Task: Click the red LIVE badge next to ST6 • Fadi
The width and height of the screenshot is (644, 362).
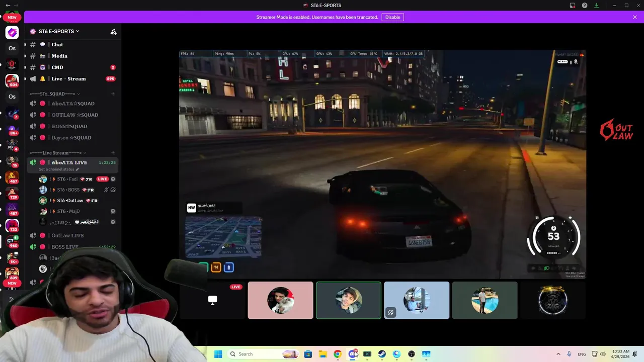Action: coord(103,179)
